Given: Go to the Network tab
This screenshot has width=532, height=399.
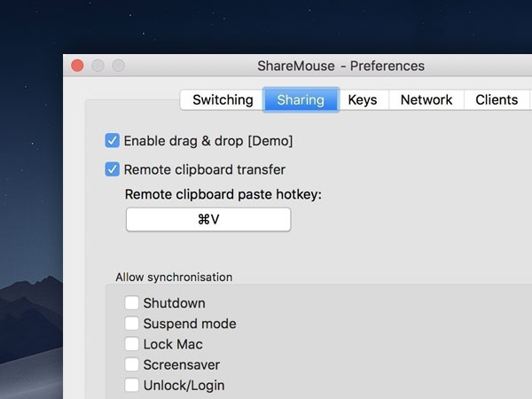Looking at the screenshot, I should 426,100.
